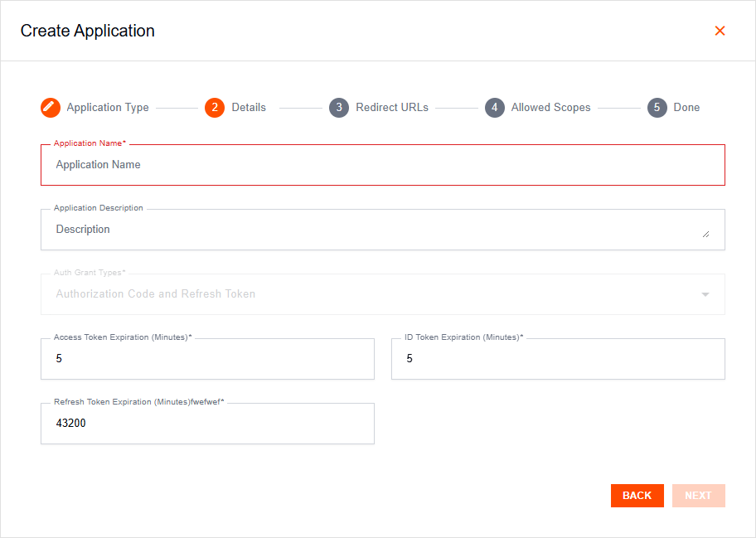756x538 pixels.
Task: Grab the Description textarea resize handle
Action: (706, 235)
